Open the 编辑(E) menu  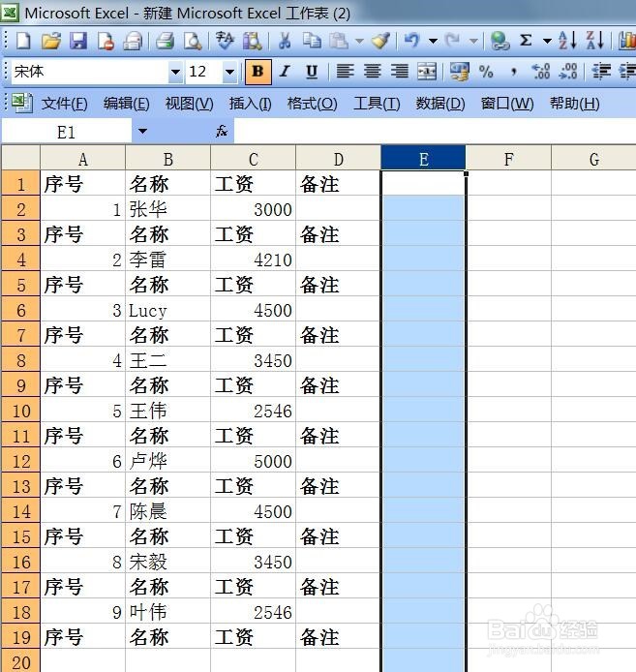[127, 104]
